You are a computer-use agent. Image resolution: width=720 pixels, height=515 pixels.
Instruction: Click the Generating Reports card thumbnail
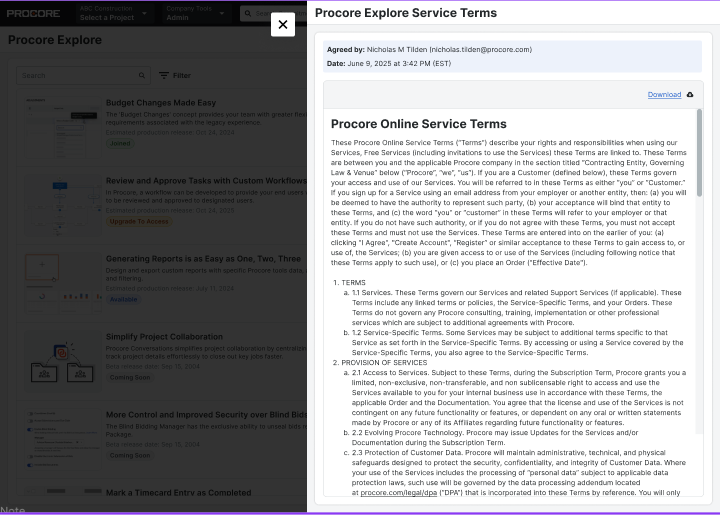click(x=62, y=284)
